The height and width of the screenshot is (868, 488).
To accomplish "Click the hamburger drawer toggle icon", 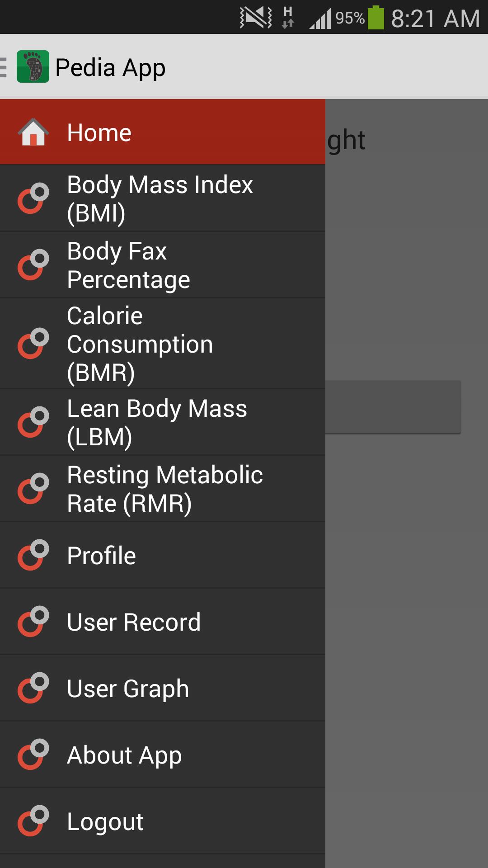I will point(4,67).
